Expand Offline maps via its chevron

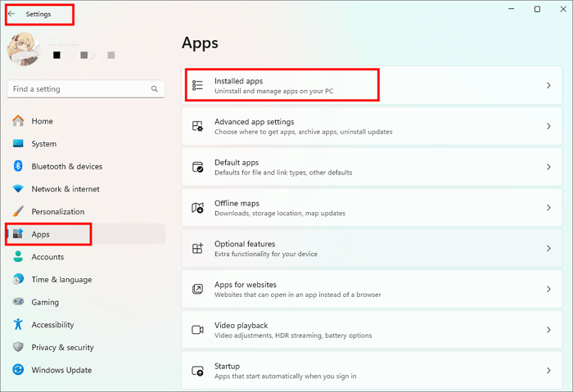(x=548, y=208)
